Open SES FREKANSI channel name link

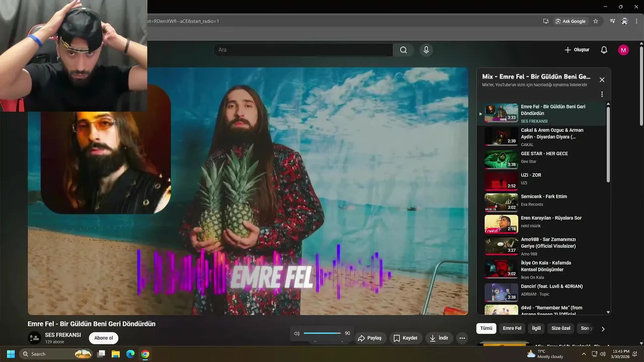tap(63, 335)
